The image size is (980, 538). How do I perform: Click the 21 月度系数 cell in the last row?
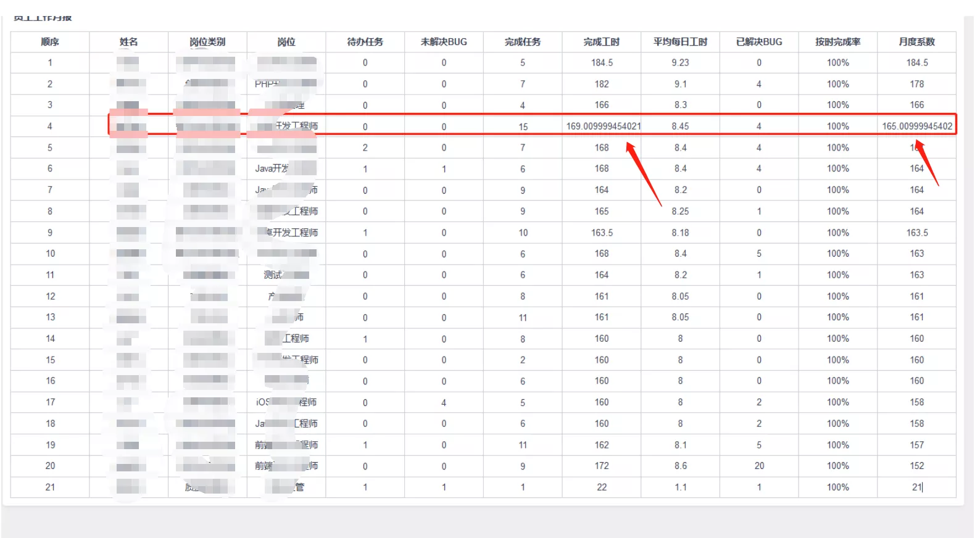917,487
